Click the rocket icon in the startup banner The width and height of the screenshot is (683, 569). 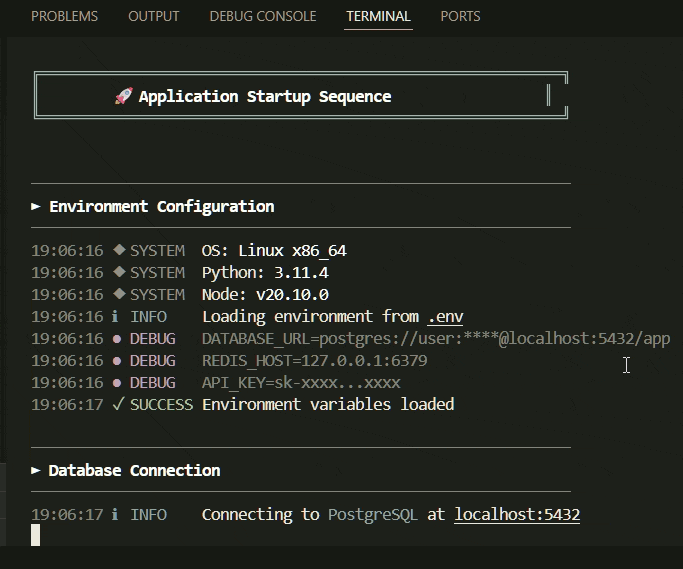click(x=123, y=97)
